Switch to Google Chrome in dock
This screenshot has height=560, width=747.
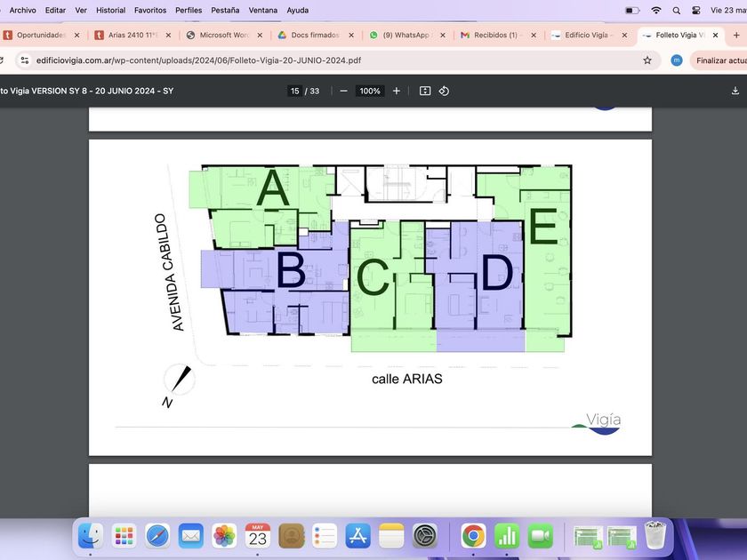(x=473, y=536)
